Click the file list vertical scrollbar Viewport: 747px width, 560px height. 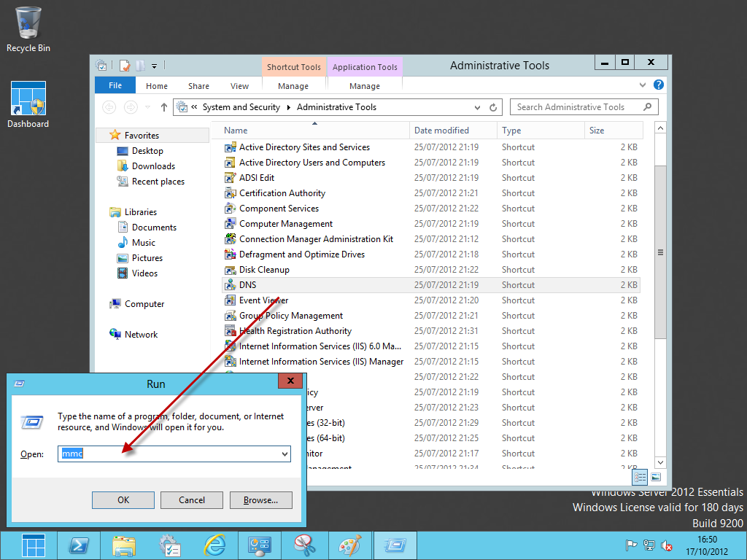[660, 252]
